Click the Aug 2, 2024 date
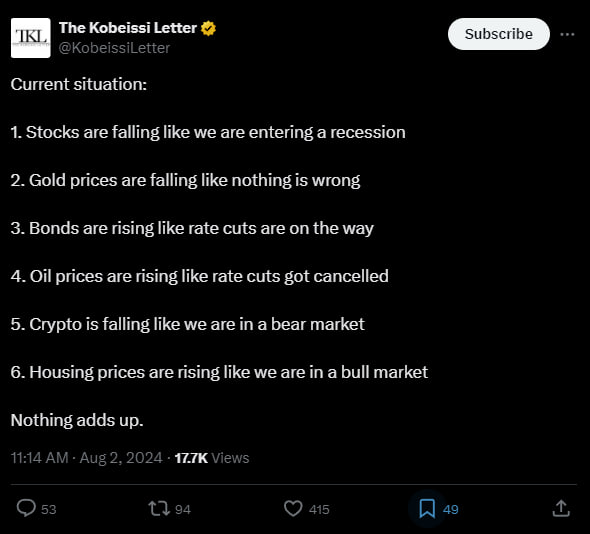 [121, 458]
